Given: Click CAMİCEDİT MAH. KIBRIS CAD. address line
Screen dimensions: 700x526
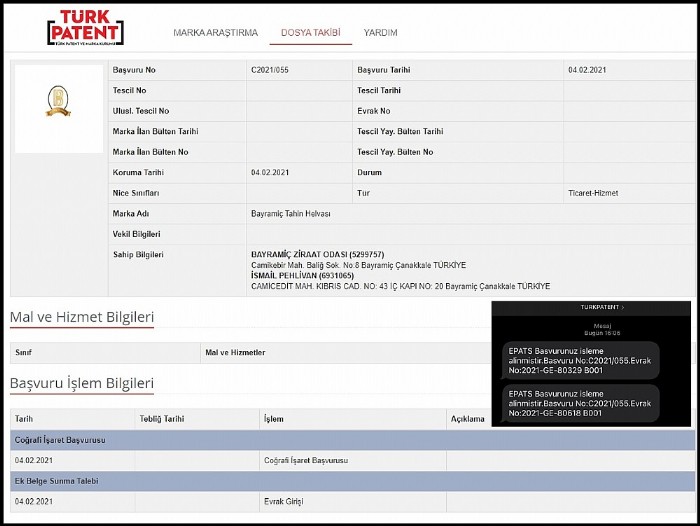Looking at the screenshot, I should click(400, 286).
